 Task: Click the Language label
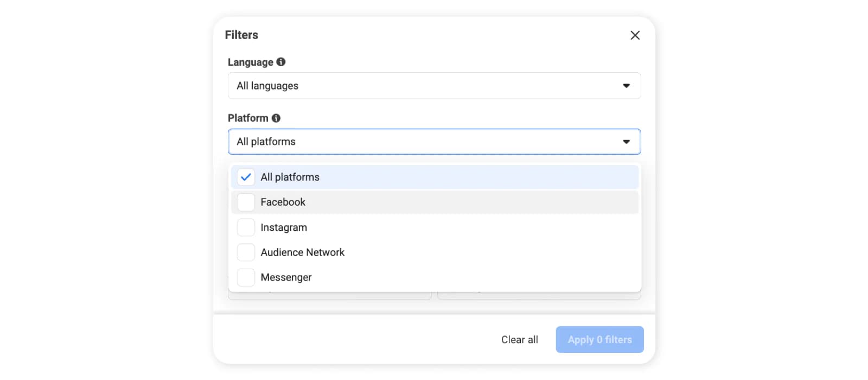point(251,62)
